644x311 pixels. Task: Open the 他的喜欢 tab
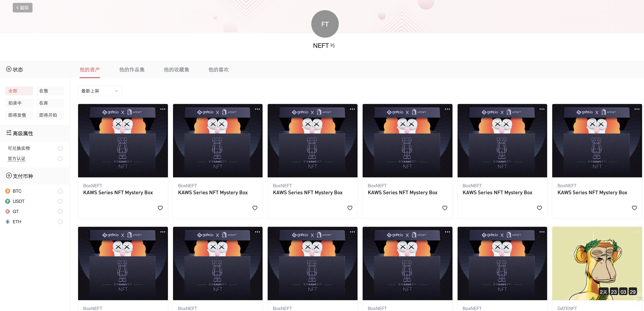coord(218,70)
